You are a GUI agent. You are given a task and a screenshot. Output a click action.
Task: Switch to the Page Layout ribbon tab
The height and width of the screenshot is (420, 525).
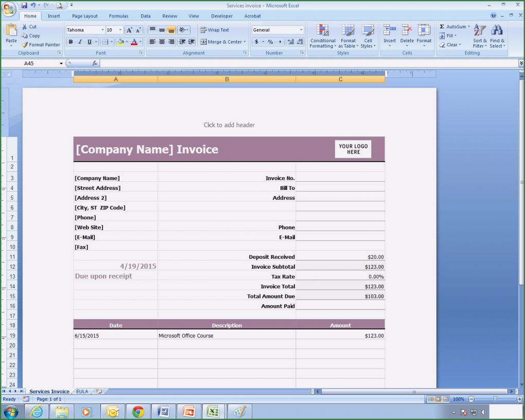[x=84, y=16]
